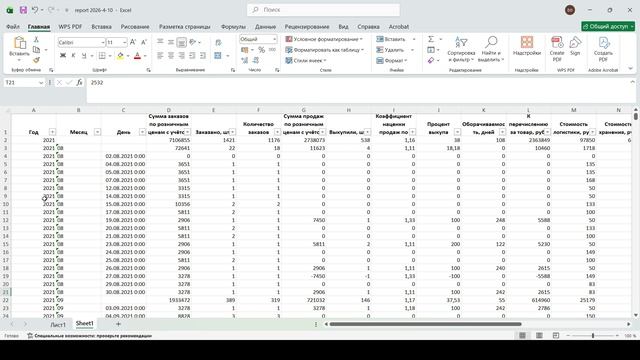Click inside the Поиск search box
The height and width of the screenshot is (360, 640).
click(x=323, y=10)
